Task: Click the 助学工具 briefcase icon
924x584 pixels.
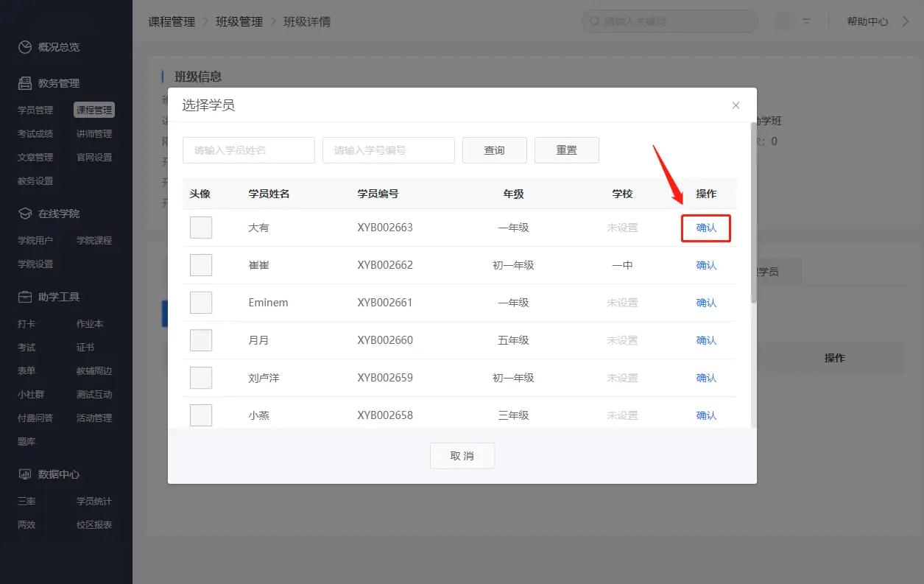Action: click(x=25, y=297)
